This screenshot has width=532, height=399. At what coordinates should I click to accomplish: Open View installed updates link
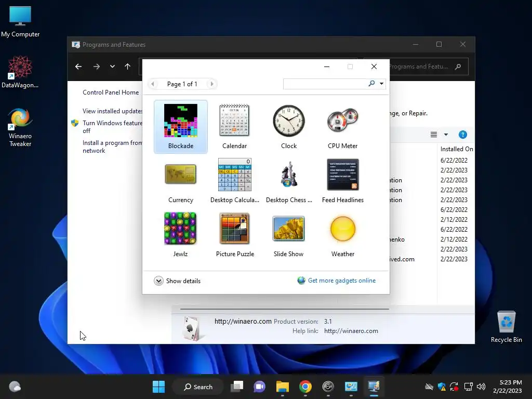[112, 111]
